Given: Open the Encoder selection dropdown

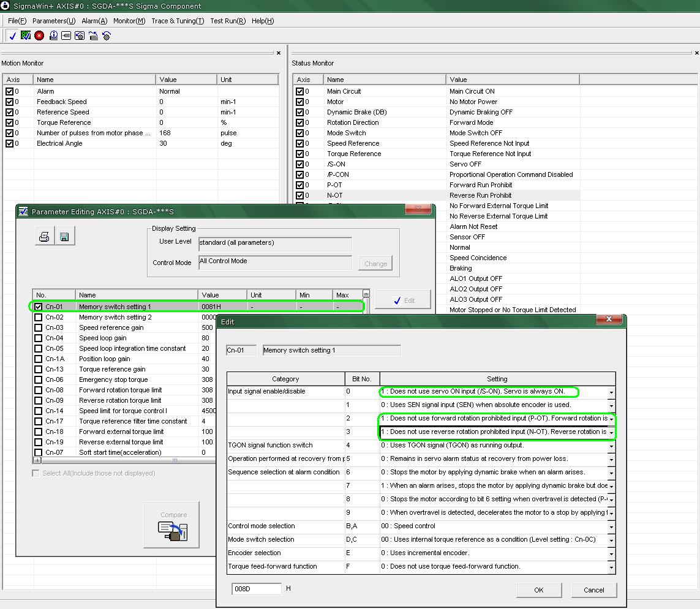Looking at the screenshot, I should [x=611, y=553].
